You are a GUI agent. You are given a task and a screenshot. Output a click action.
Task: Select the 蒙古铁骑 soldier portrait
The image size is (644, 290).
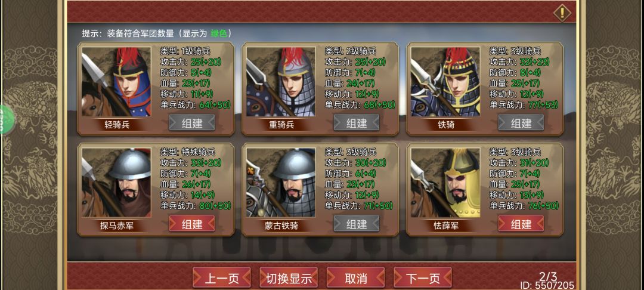click(280, 183)
